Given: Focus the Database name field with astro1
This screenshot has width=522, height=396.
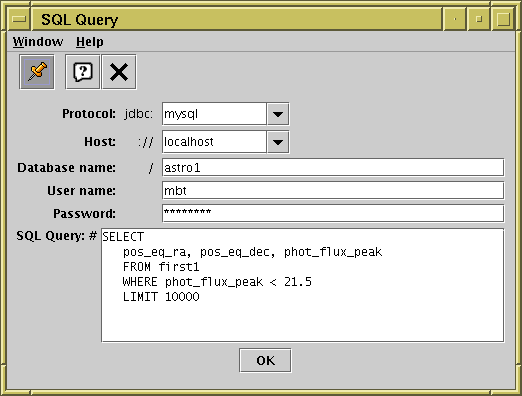Looking at the screenshot, I should (x=333, y=167).
